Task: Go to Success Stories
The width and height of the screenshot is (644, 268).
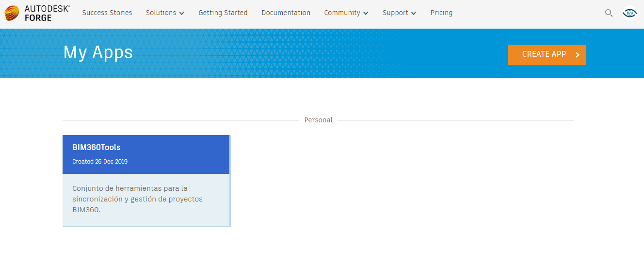Action: coord(107,13)
